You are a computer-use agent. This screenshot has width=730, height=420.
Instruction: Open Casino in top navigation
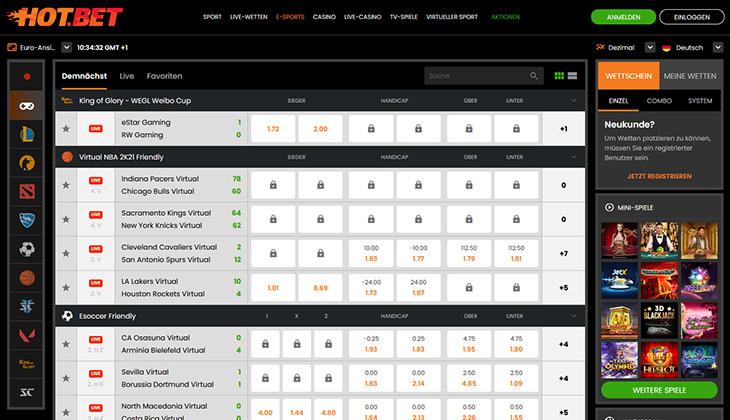pyautogui.click(x=324, y=17)
